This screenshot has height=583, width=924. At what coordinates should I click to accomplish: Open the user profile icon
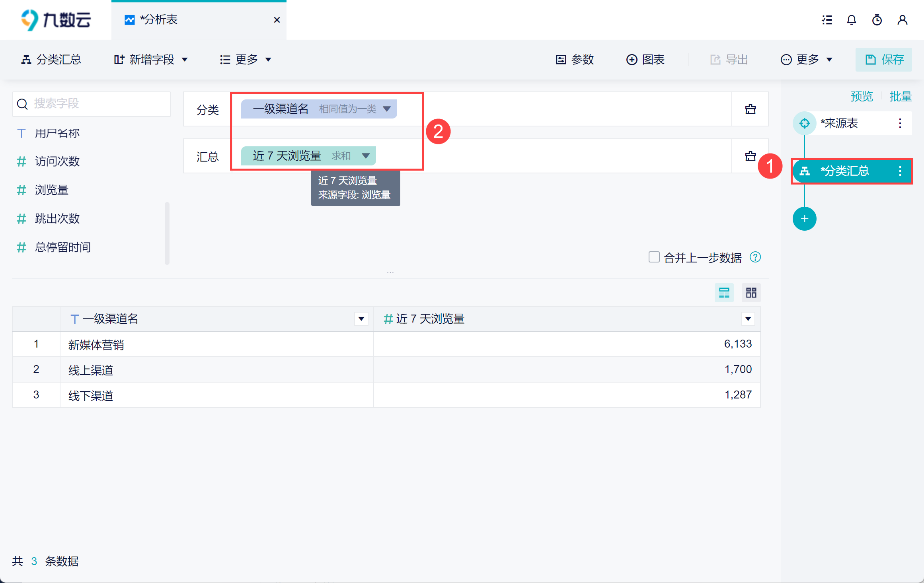click(902, 20)
